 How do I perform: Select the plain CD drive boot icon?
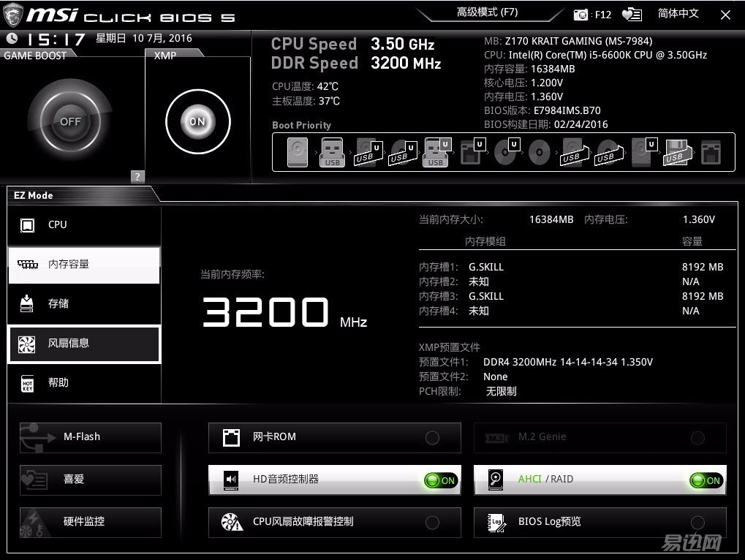(x=540, y=153)
